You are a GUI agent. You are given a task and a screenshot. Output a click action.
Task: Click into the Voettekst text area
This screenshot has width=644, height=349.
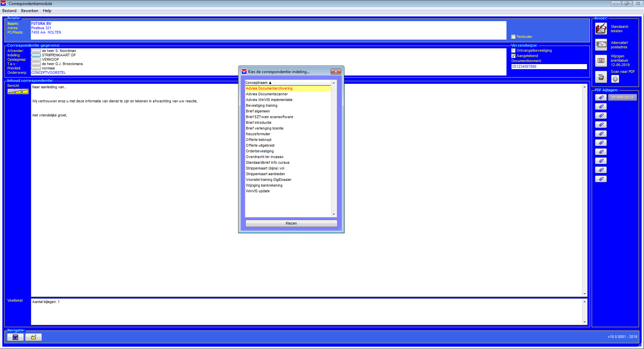(x=307, y=312)
